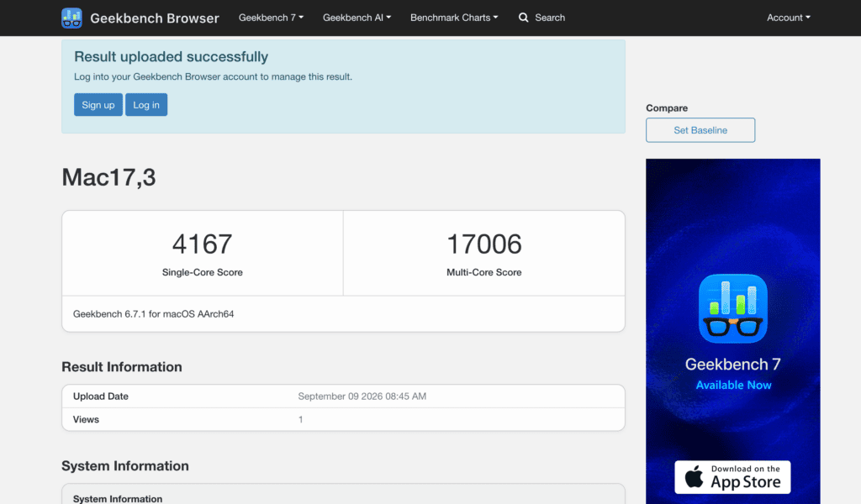Click the Set Baseline button
Image resolution: width=861 pixels, height=504 pixels.
tap(700, 130)
